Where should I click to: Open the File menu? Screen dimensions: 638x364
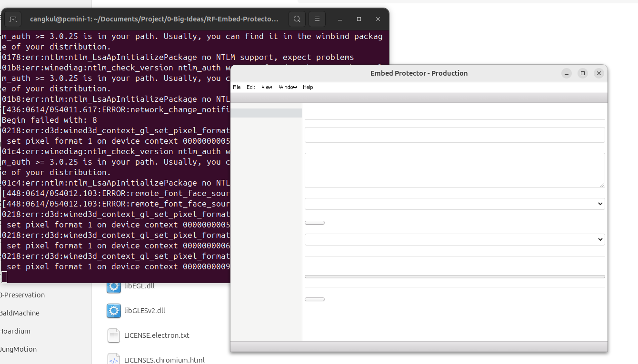coord(237,87)
